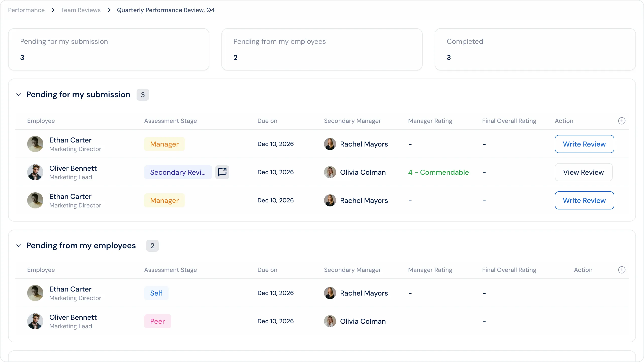Click Rachel Mayors' avatar in the Self stage row

(330, 293)
